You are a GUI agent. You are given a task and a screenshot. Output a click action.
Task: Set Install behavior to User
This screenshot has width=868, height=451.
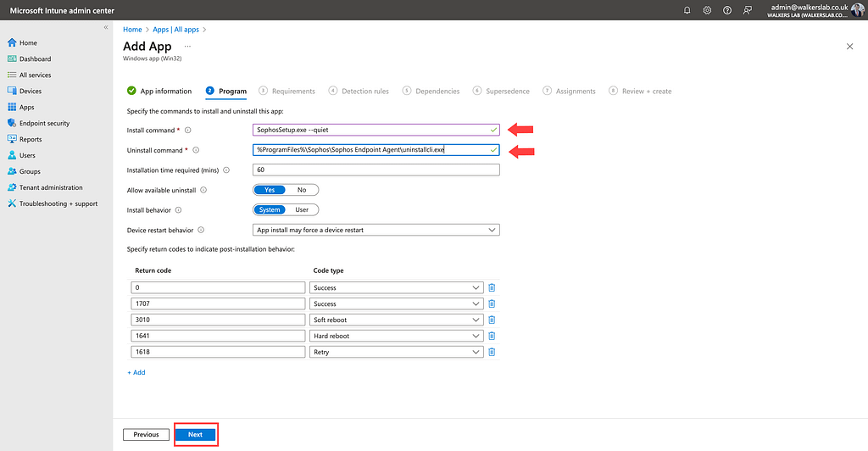[302, 209]
